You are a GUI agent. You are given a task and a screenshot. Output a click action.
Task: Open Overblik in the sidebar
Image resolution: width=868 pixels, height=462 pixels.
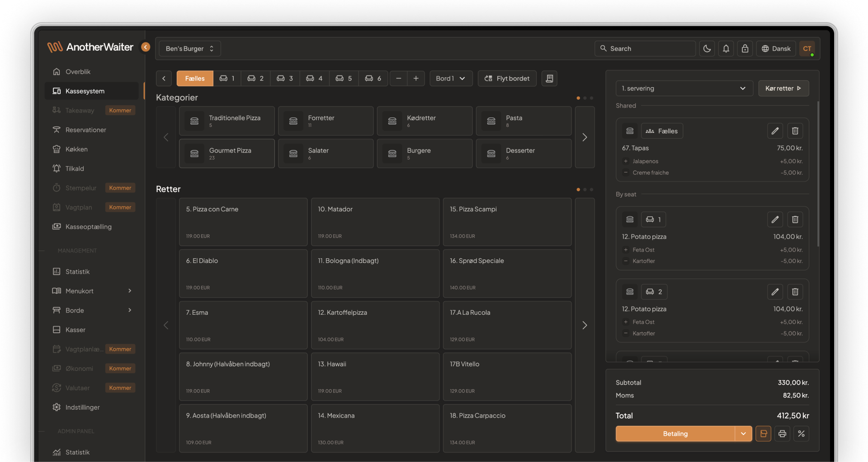pyautogui.click(x=91, y=72)
